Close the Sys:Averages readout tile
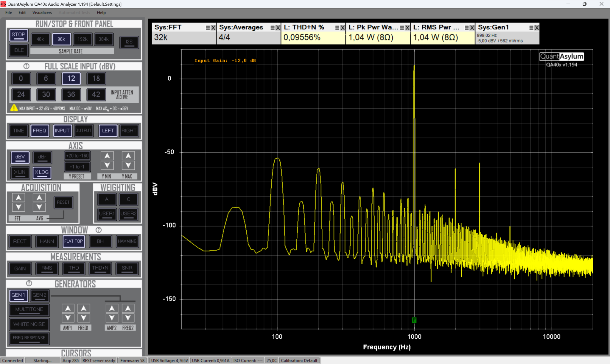 (x=278, y=28)
